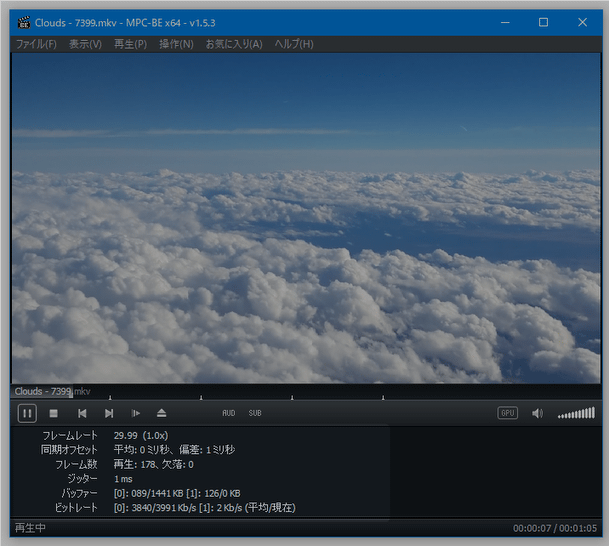This screenshot has width=609, height=546.
Task: Select audio track via AUD button
Action: click(228, 413)
